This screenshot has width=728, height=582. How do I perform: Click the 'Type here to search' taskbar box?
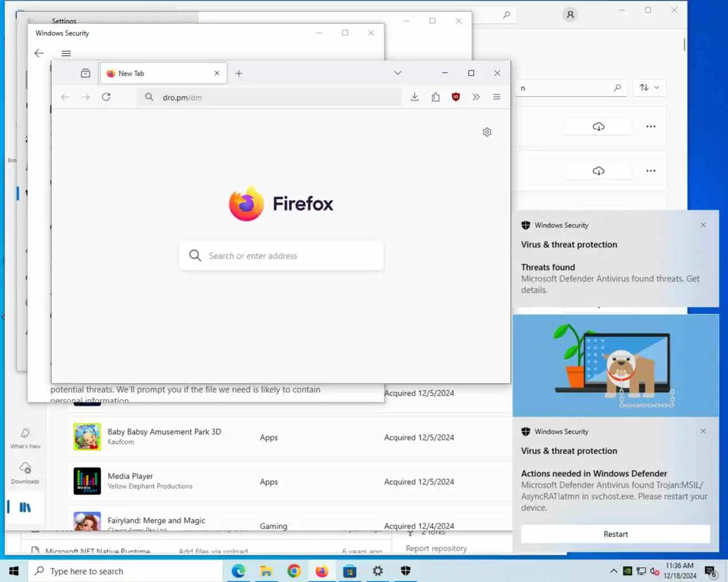(125, 571)
